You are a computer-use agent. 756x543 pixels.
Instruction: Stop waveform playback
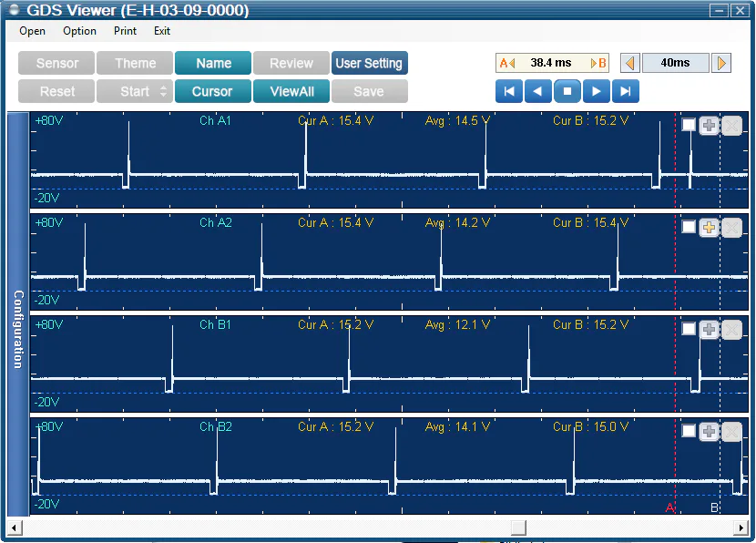click(x=567, y=91)
